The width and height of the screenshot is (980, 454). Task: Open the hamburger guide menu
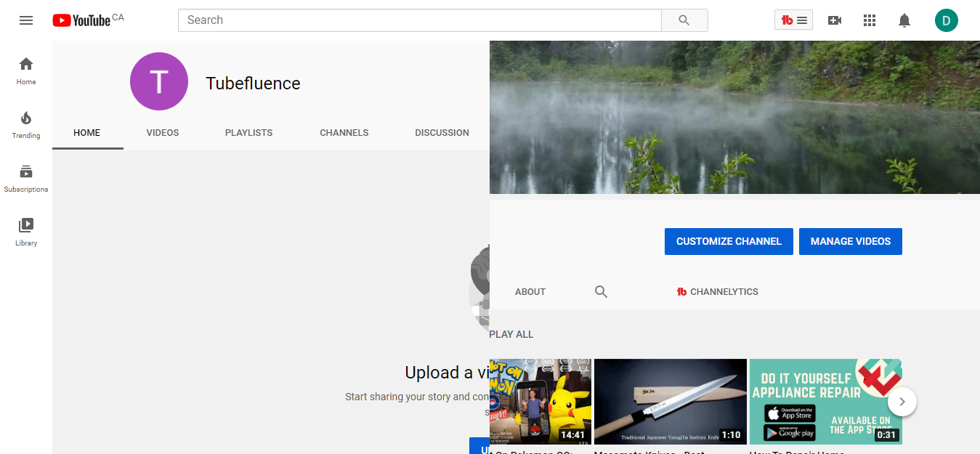pos(26,20)
